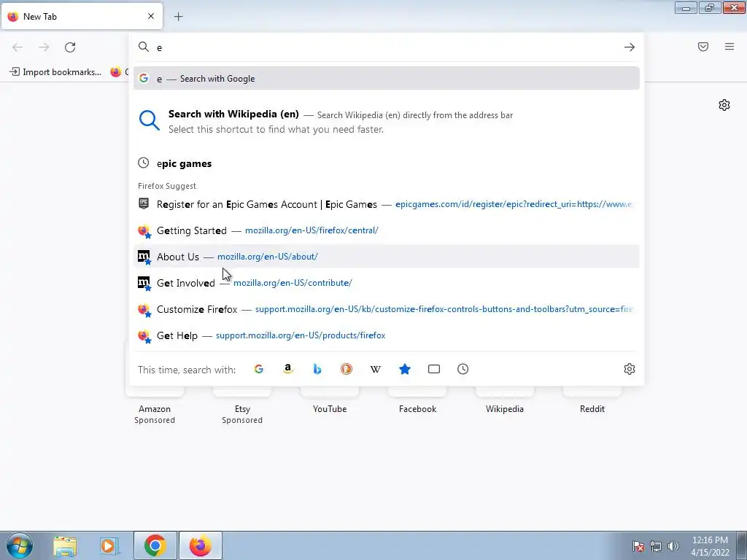Reload the page with the refresh icon

tap(70, 47)
